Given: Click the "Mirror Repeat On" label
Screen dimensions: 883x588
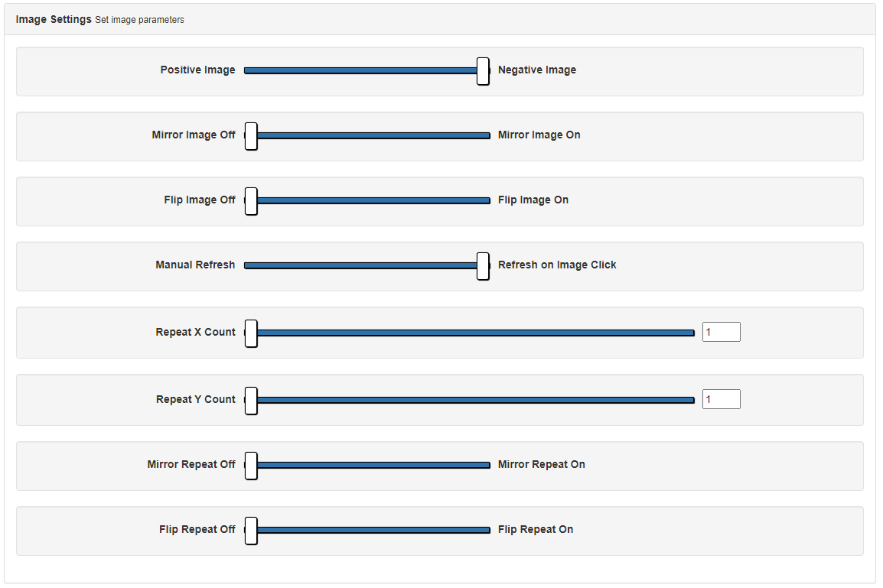Looking at the screenshot, I should 541,464.
